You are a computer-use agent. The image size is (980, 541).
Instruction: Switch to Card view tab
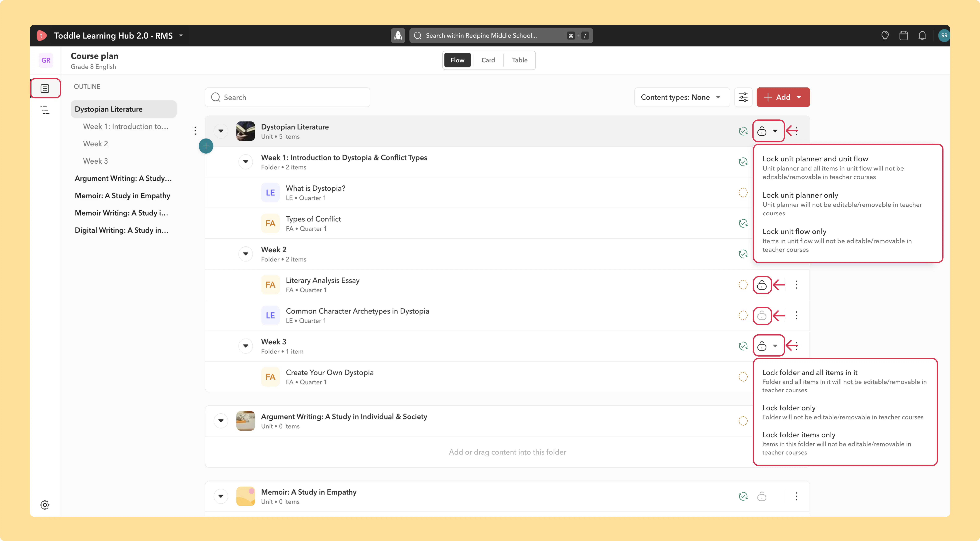tap(488, 60)
